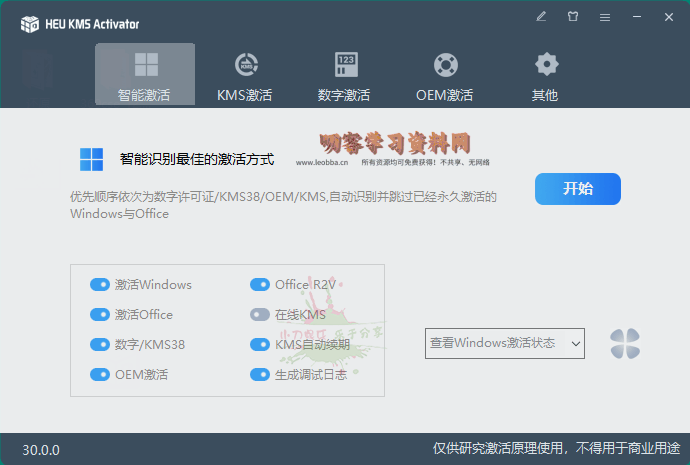This screenshot has width=690, height=465.
Task: Click the HEU KMS Activator logo icon
Action: click(29, 24)
